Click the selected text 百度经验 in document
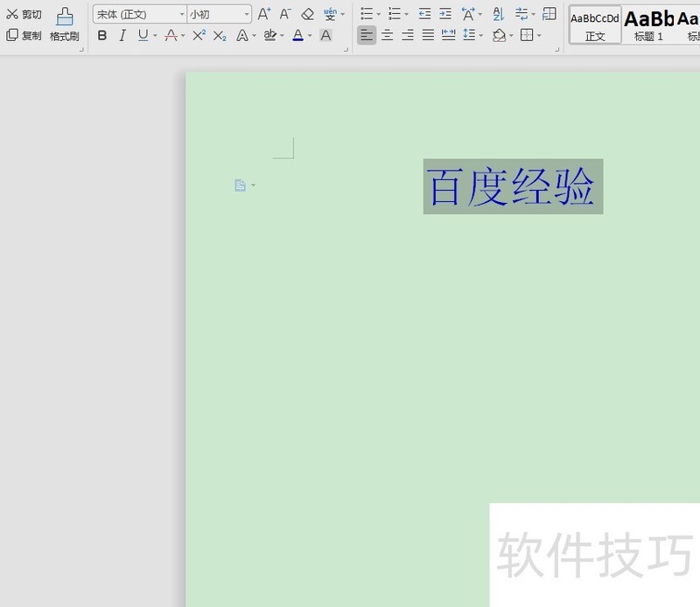700x607 pixels. [513, 186]
